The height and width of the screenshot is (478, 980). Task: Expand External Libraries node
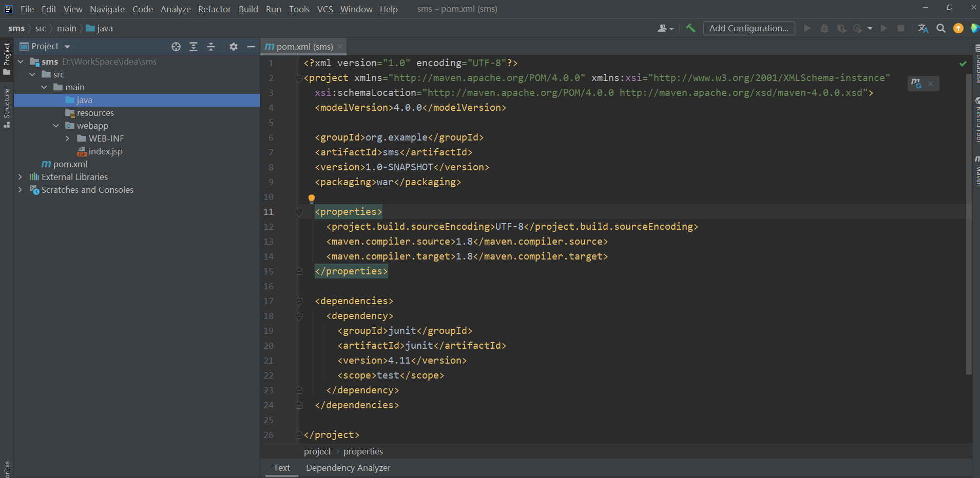tap(20, 177)
